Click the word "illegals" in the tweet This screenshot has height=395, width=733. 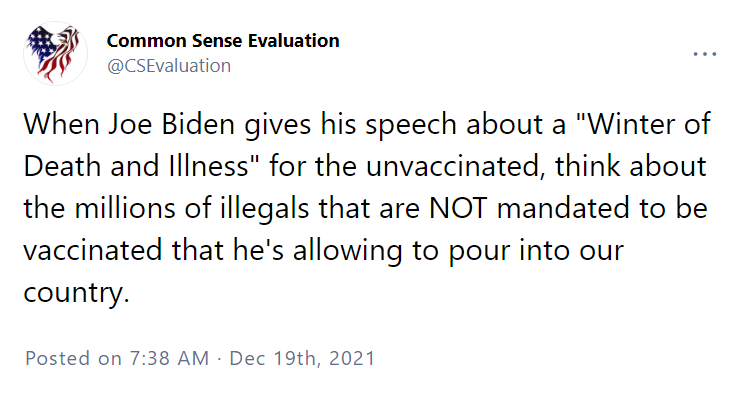[x=265, y=208]
